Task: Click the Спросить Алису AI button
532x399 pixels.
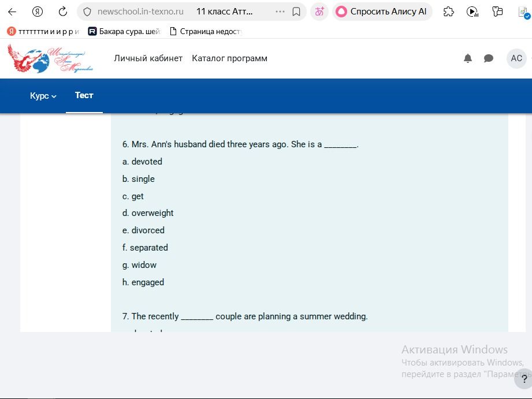Action: tap(382, 12)
